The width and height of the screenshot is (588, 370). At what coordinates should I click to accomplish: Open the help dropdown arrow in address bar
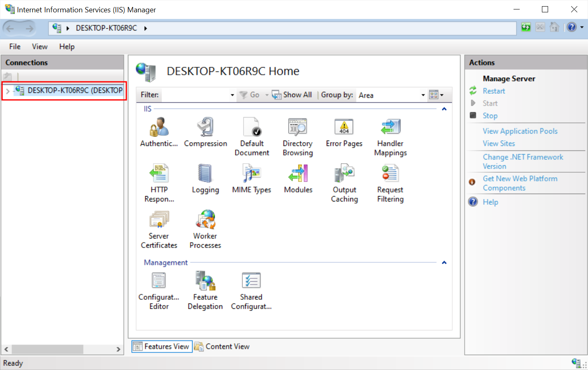[x=582, y=27]
